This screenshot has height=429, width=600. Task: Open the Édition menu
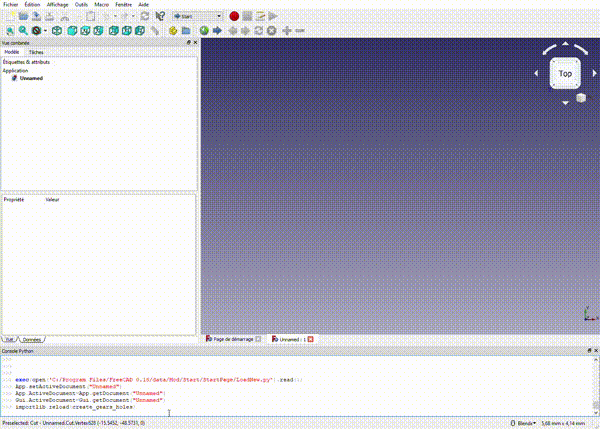click(32, 5)
